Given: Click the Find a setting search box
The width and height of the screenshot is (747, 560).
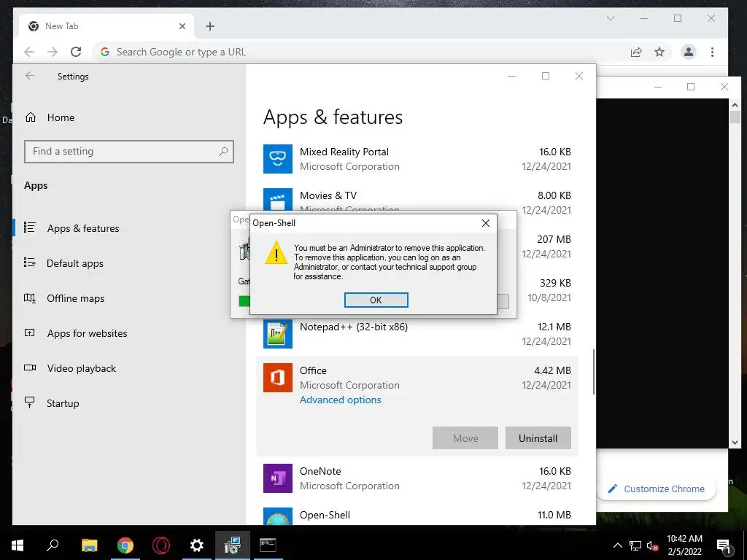Looking at the screenshot, I should [x=129, y=152].
